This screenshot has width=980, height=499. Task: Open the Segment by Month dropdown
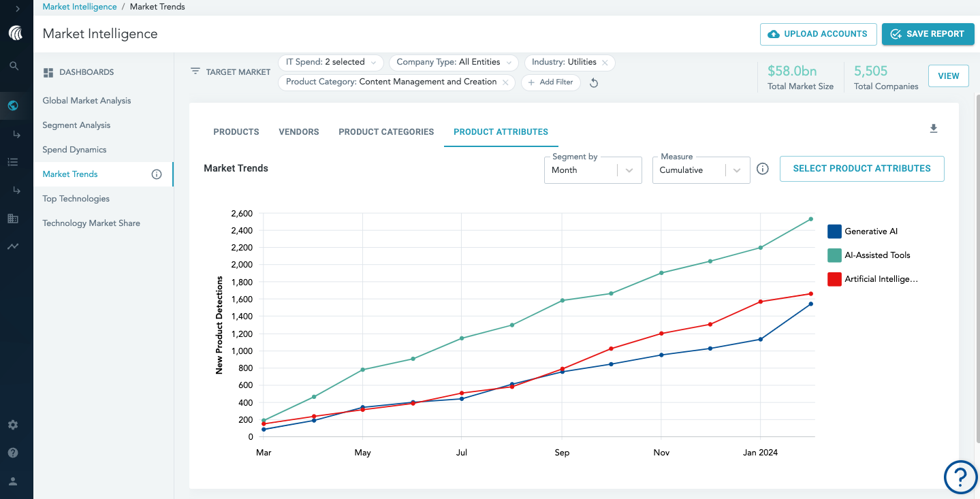pos(592,170)
